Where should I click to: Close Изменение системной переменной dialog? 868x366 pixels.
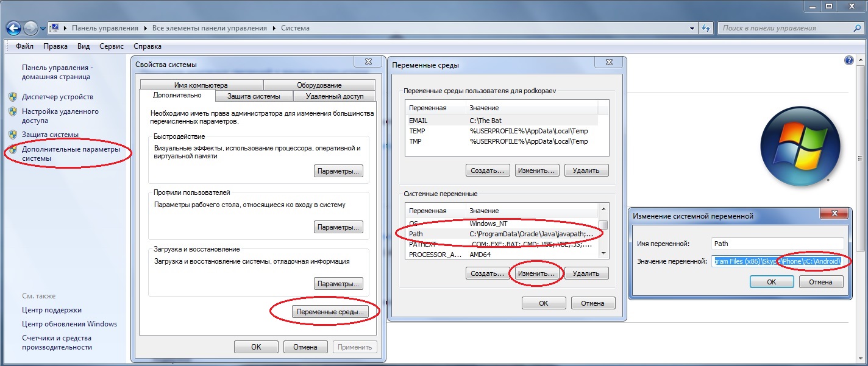tap(834, 213)
